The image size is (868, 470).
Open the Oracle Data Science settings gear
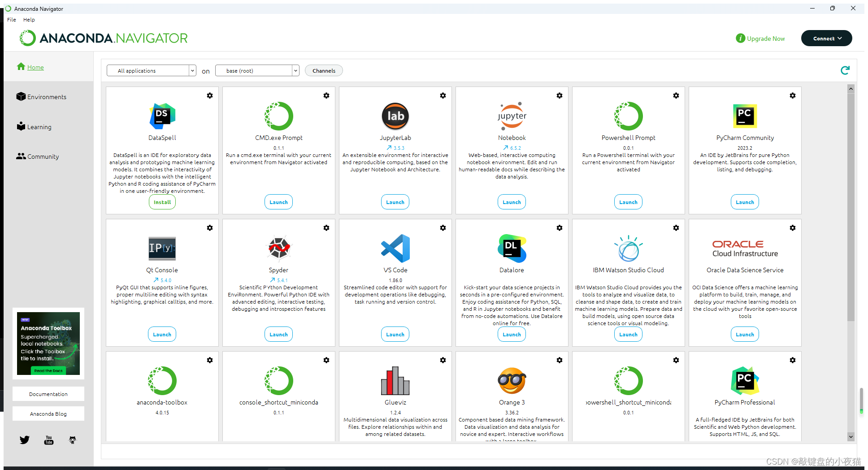point(793,228)
